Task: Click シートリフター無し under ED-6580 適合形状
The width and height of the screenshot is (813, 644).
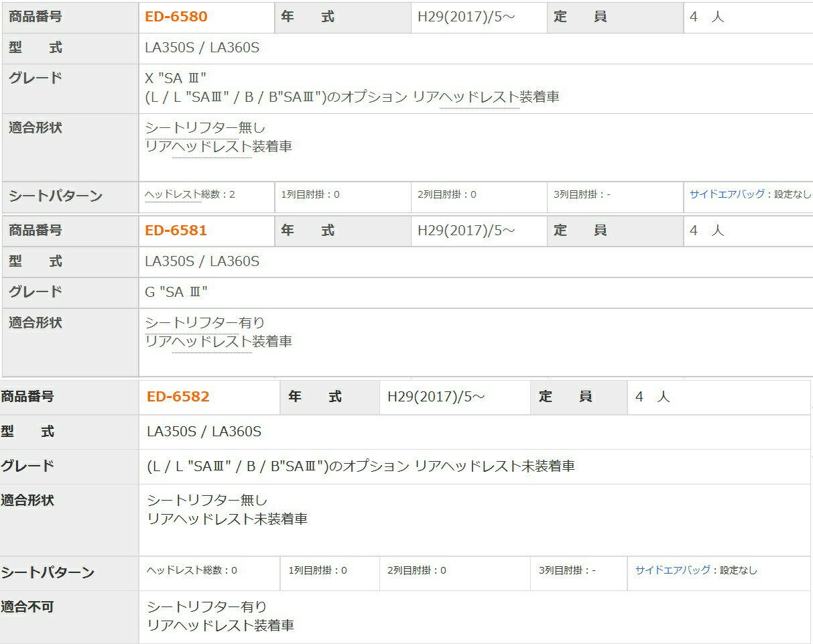Action: (x=205, y=127)
